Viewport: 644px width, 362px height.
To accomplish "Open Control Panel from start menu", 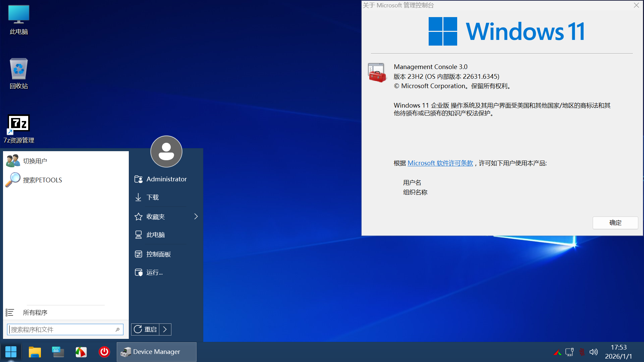I will [158, 254].
